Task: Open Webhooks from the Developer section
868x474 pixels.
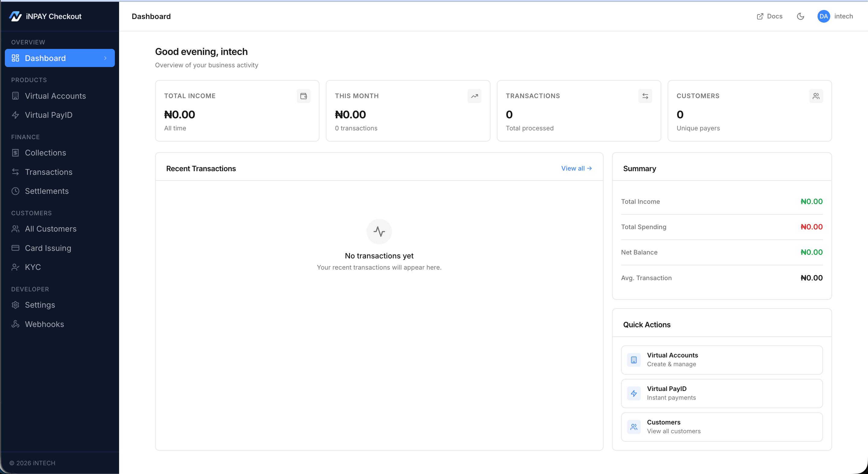Action: click(x=44, y=324)
